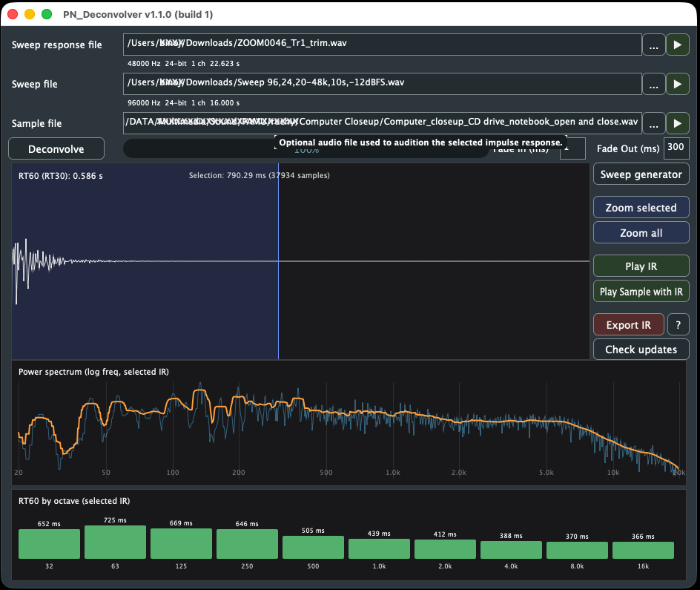The image size is (700, 590).
Task: Click the Deconvolve button
Action: (x=56, y=148)
